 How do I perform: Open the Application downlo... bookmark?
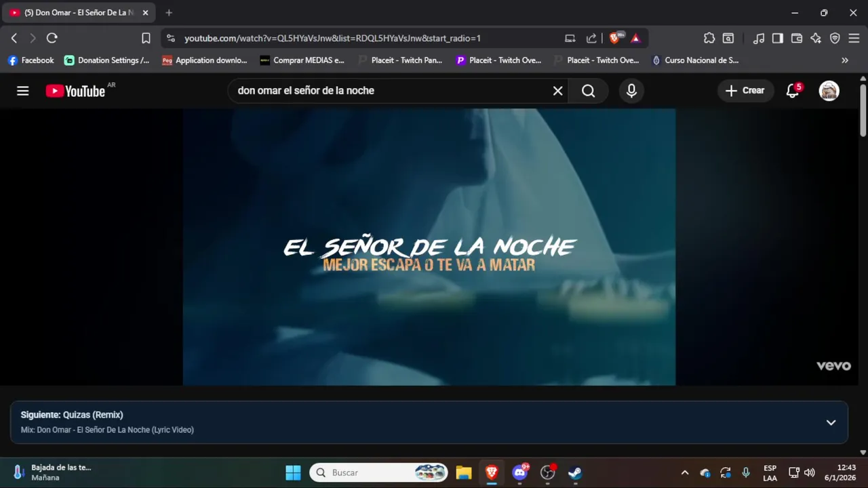[x=205, y=60]
